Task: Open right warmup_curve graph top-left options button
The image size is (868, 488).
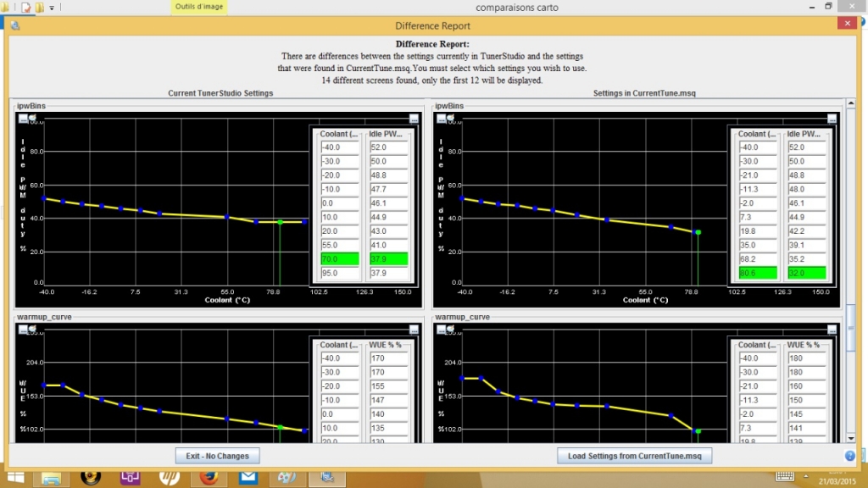Action: coord(441,330)
